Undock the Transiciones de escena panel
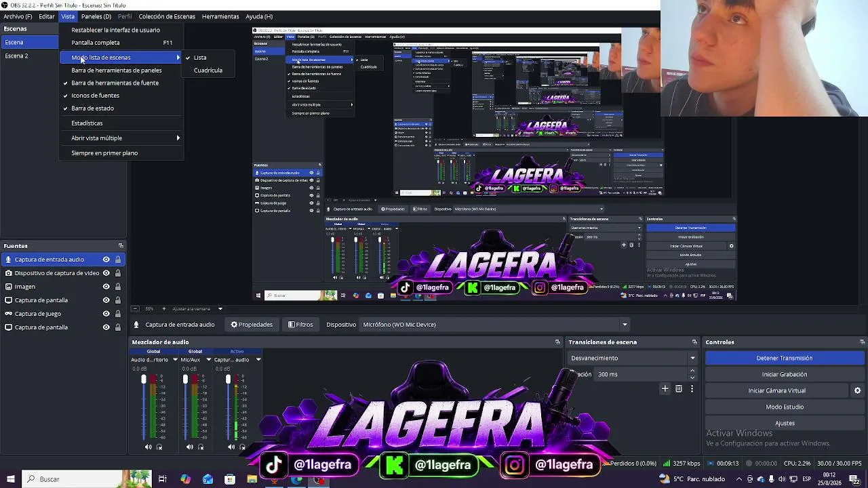Viewport: 868px width, 488px height. pos(694,342)
